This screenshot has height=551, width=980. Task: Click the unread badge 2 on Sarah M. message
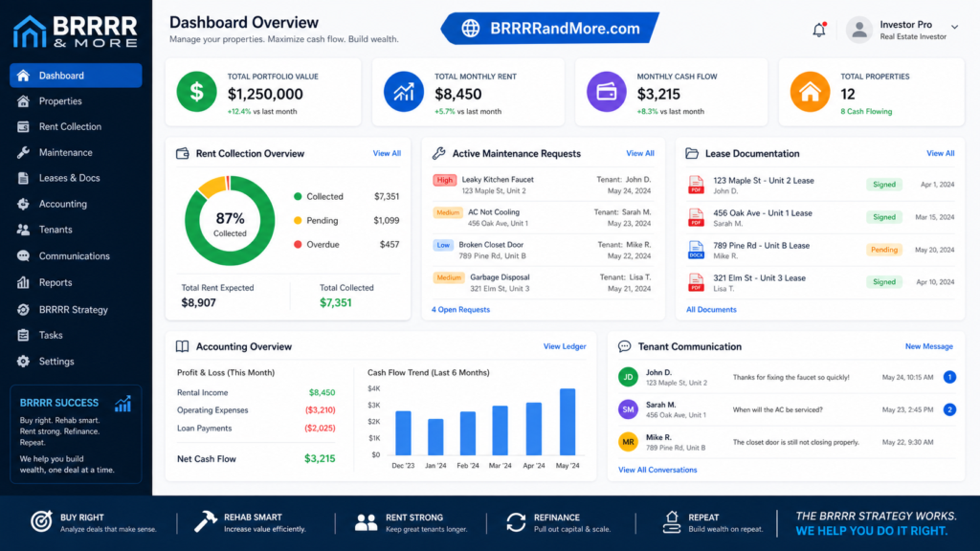pyautogui.click(x=949, y=409)
